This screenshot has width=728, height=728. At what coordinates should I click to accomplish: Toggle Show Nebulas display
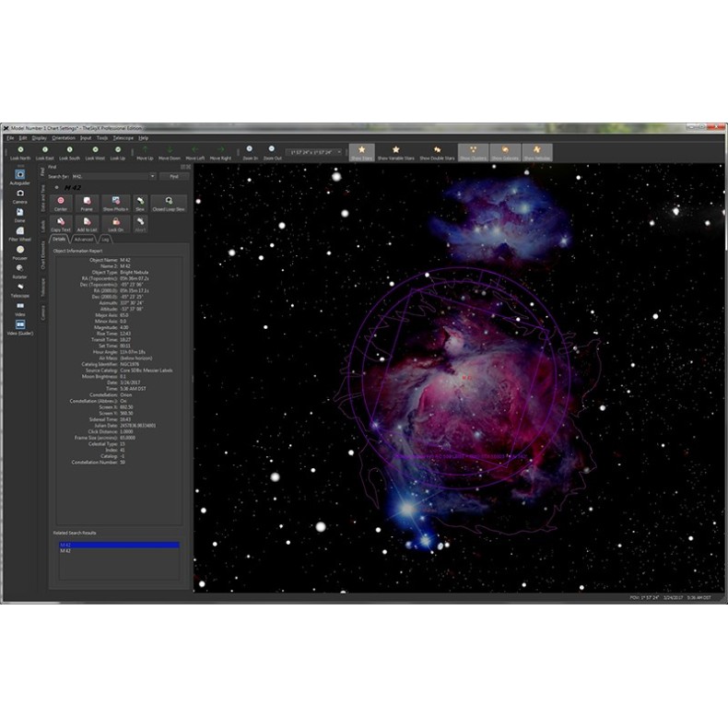click(537, 152)
